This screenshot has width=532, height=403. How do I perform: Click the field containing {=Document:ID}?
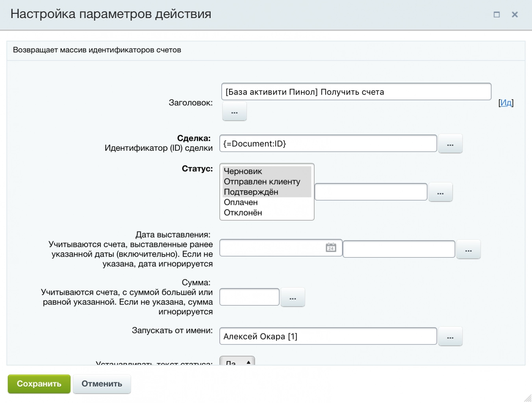tap(328, 143)
